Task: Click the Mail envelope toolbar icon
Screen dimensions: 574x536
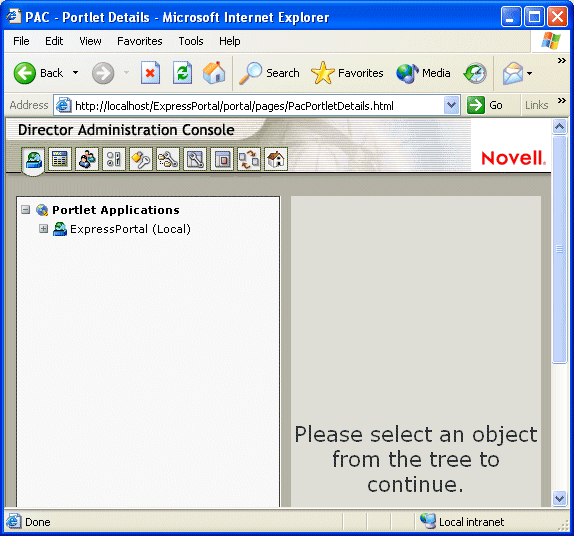Action: pos(513,73)
